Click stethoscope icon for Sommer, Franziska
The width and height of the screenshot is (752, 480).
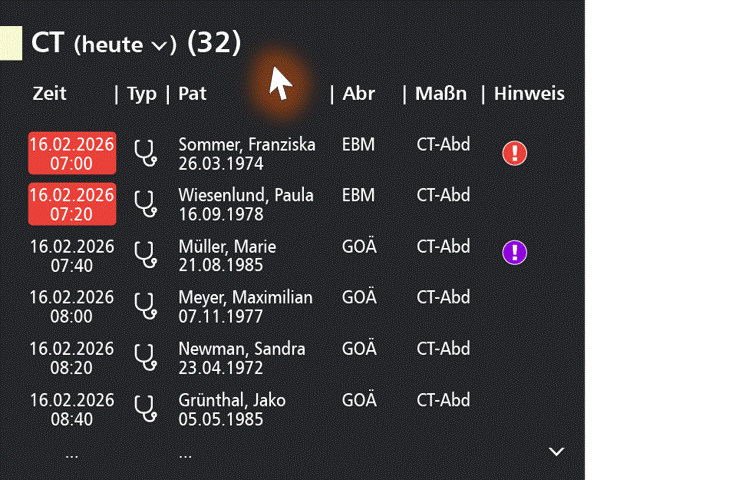pos(146,154)
